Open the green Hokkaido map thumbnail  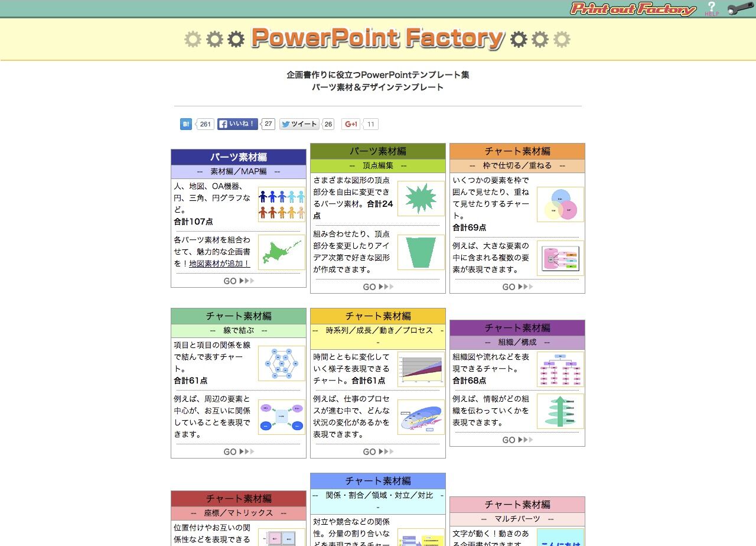(282, 252)
